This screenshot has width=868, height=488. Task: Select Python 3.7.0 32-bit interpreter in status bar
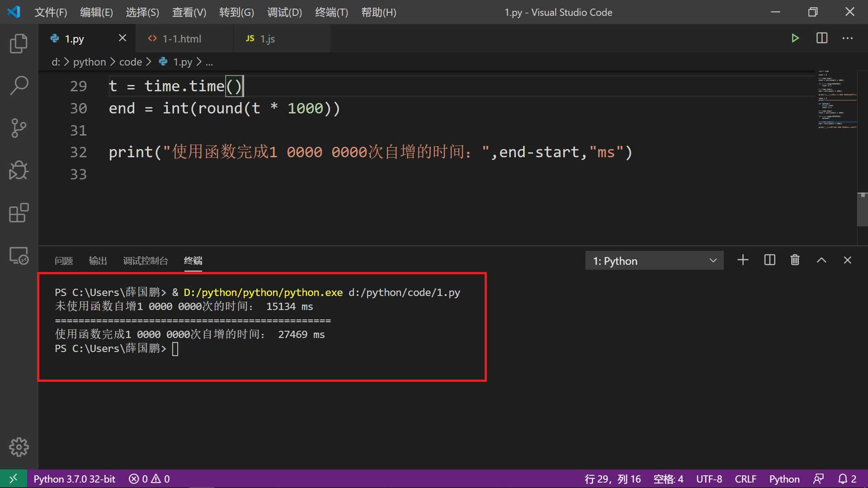point(74,479)
